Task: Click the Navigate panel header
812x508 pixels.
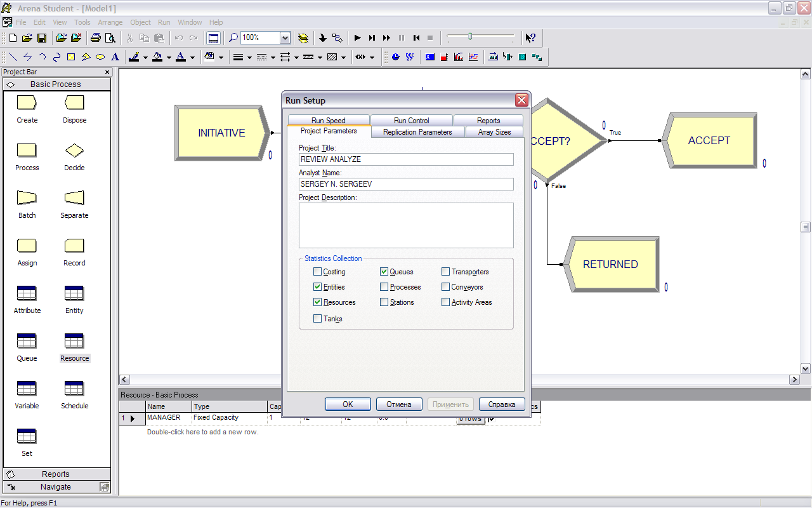Action: click(56, 487)
